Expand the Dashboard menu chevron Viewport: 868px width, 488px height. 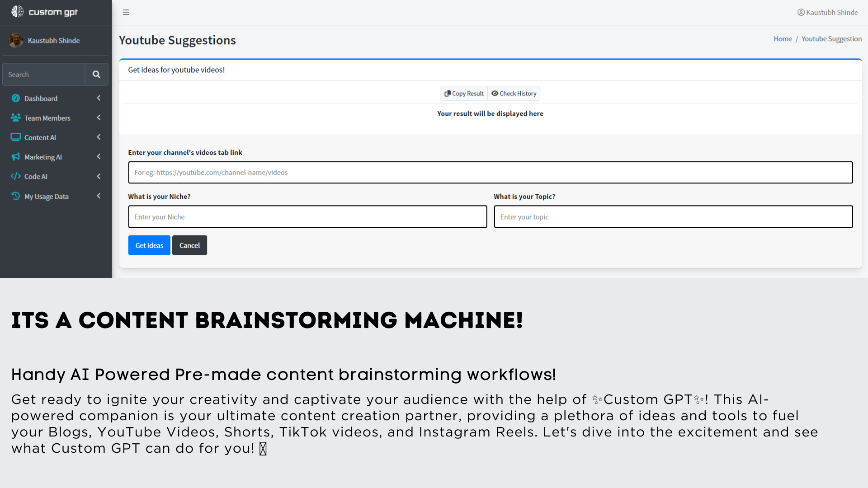tap(99, 98)
